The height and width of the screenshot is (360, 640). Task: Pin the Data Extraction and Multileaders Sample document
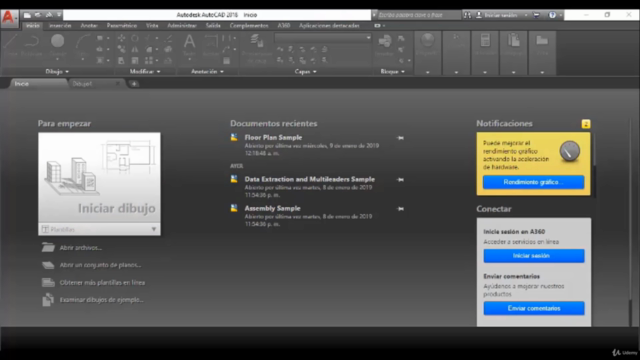coord(400,180)
